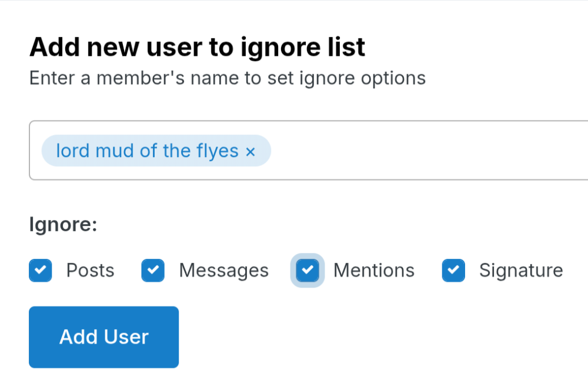The image size is (588, 390).
Task: Click the 'Mentions' label text
Action: [x=374, y=271]
